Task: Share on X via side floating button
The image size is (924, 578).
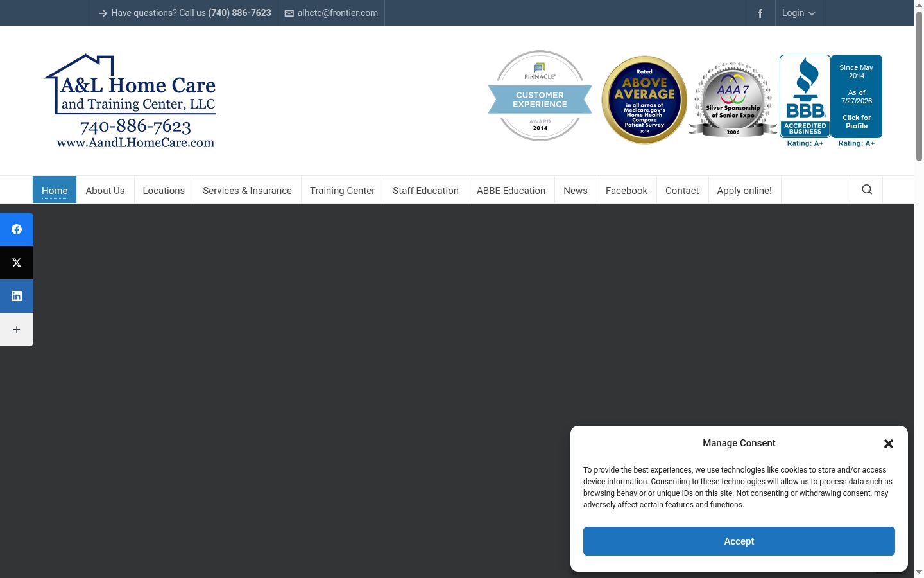Action: 17,263
